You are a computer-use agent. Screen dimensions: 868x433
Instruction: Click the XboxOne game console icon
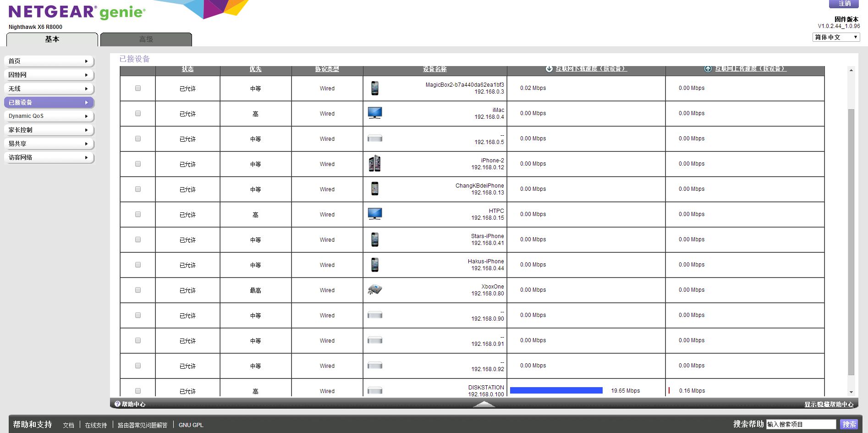coord(375,289)
